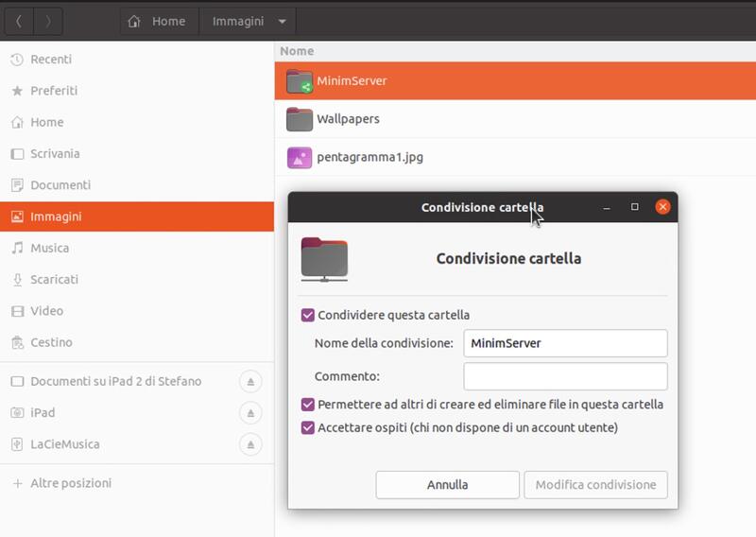
Task: Uncheck Accettare ospiti checkbox
Action: pos(308,427)
